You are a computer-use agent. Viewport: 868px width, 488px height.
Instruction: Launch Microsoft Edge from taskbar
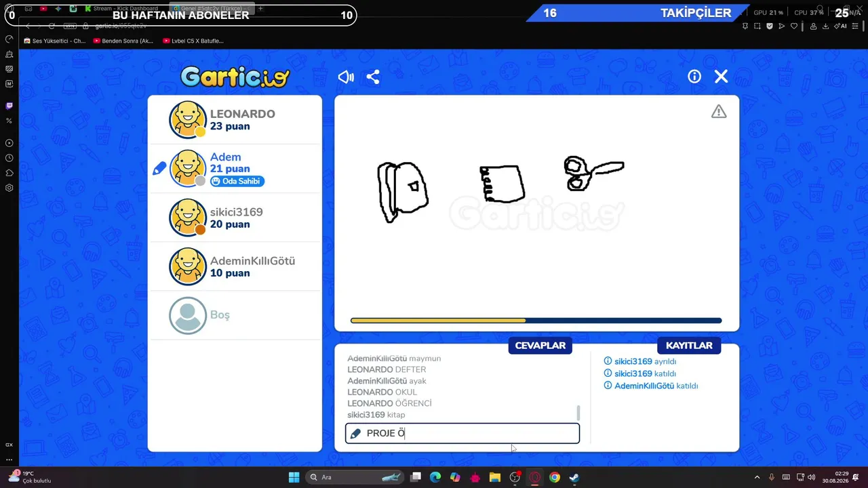(435, 477)
